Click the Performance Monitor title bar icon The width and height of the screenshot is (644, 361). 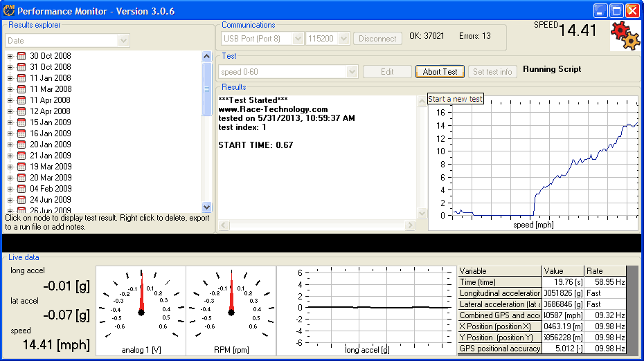coord(9,10)
